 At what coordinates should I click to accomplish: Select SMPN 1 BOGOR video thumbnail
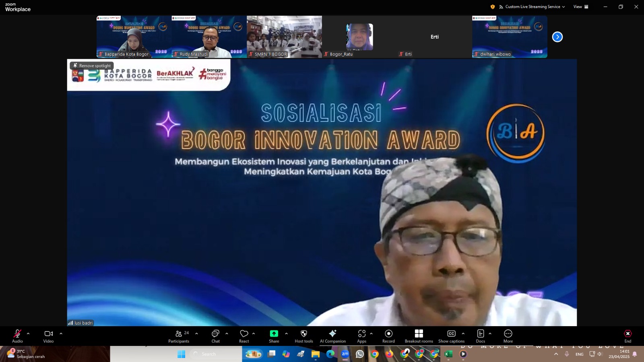(x=284, y=37)
